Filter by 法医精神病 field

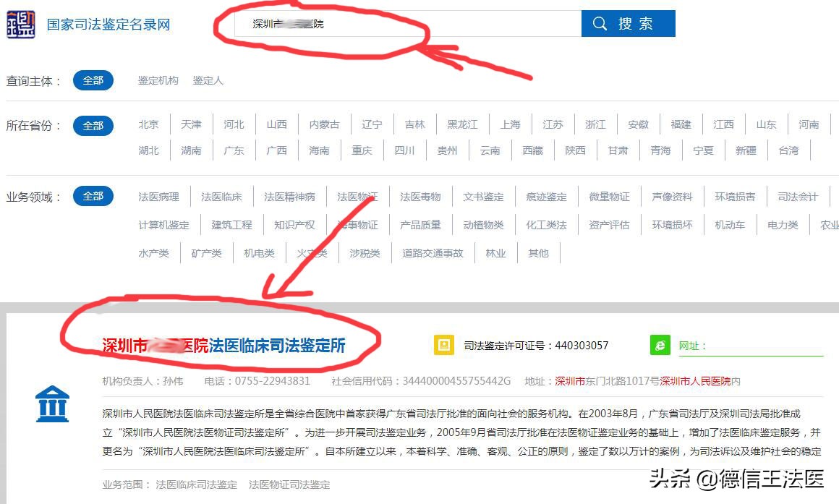[x=289, y=197]
